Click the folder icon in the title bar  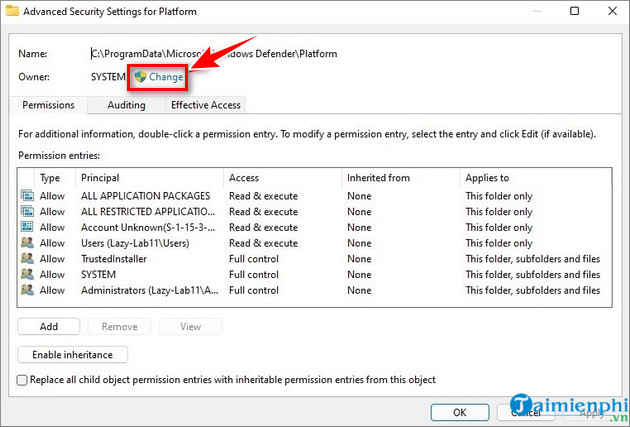click(x=12, y=10)
